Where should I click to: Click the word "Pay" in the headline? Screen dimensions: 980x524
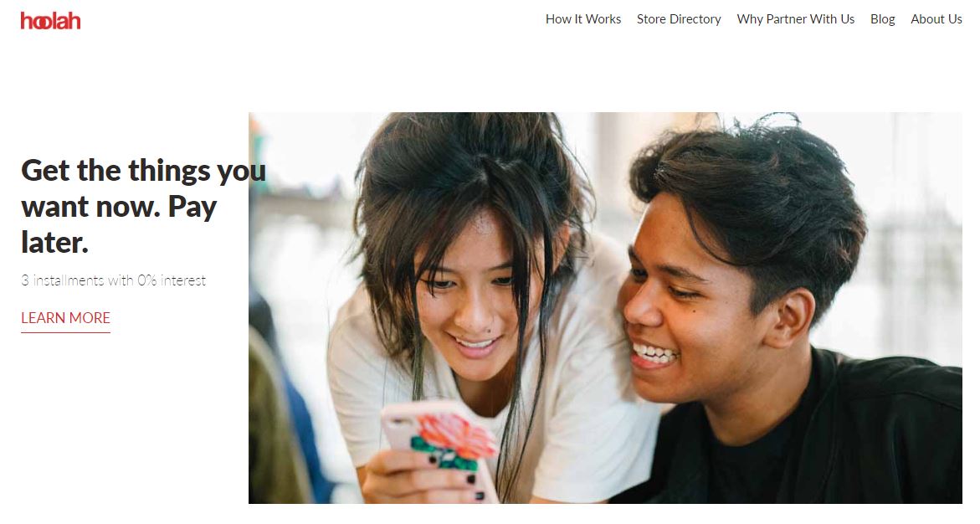coord(192,207)
